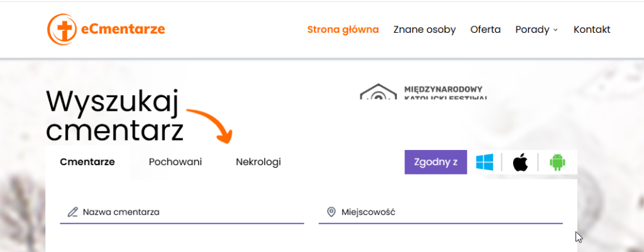Focus the Nazwa cmentarza input field

tap(182, 212)
